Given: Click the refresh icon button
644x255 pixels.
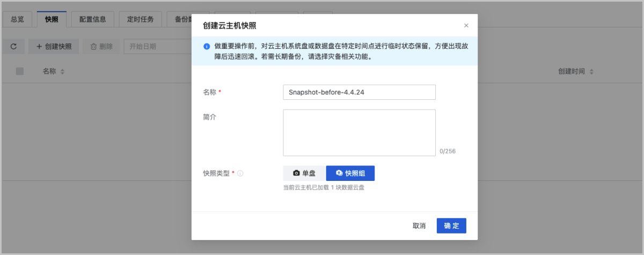Looking at the screenshot, I should click(13, 47).
